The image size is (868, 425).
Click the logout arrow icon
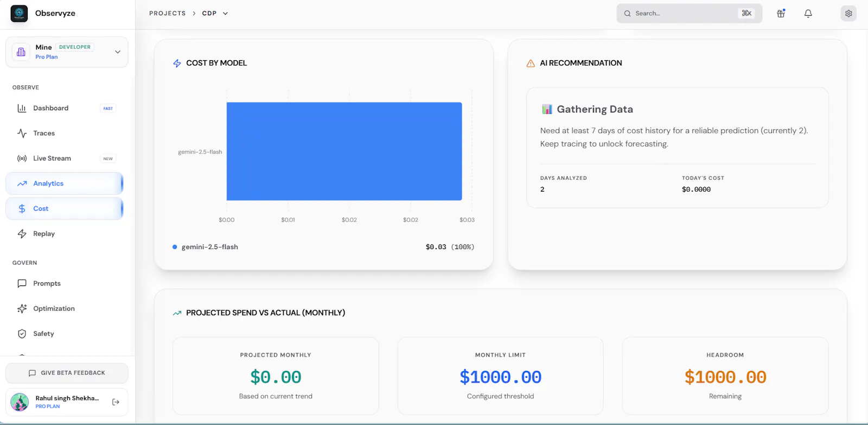coord(116,402)
